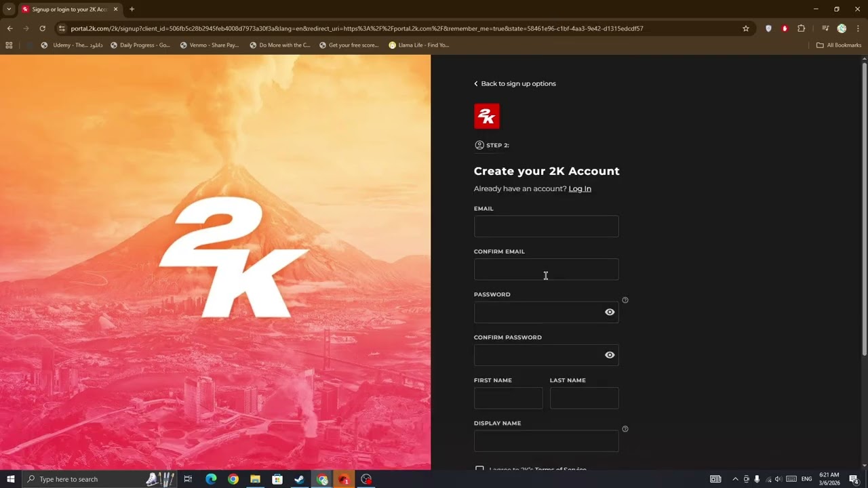The width and height of the screenshot is (868, 488).
Task: Open Microsoft Store from the taskbar
Action: click(x=277, y=479)
